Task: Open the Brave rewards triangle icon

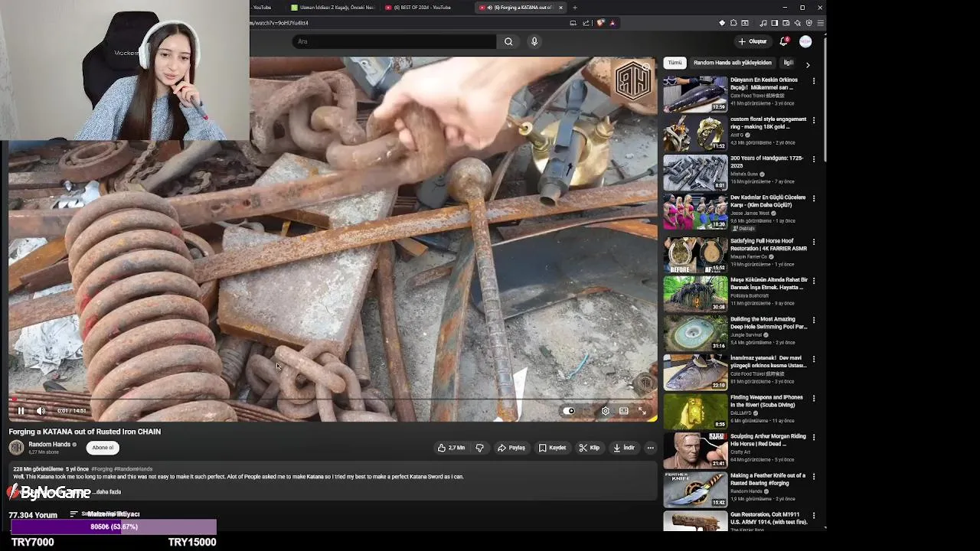Action: click(612, 23)
